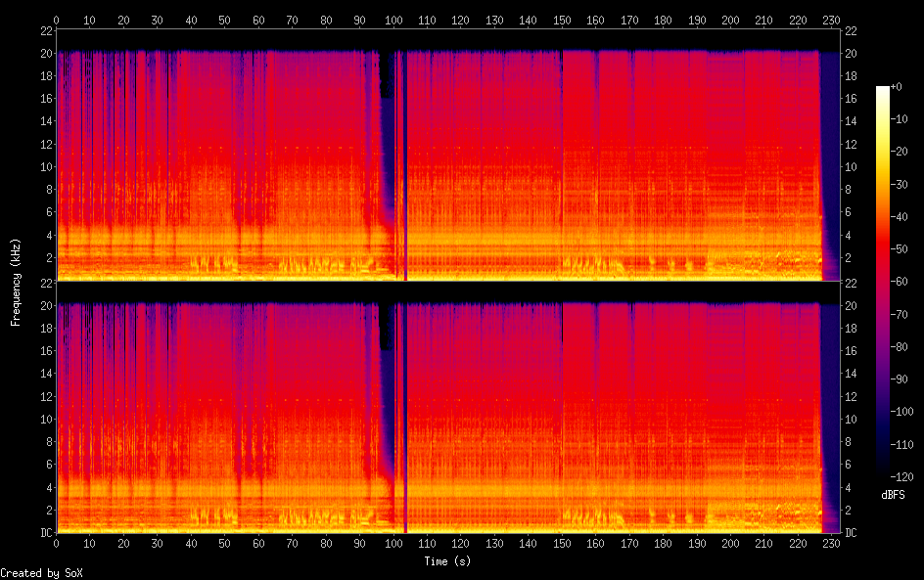The image size is (924, 580).
Task: Select the 150 tick on bottom time axis
Action: tap(562, 543)
